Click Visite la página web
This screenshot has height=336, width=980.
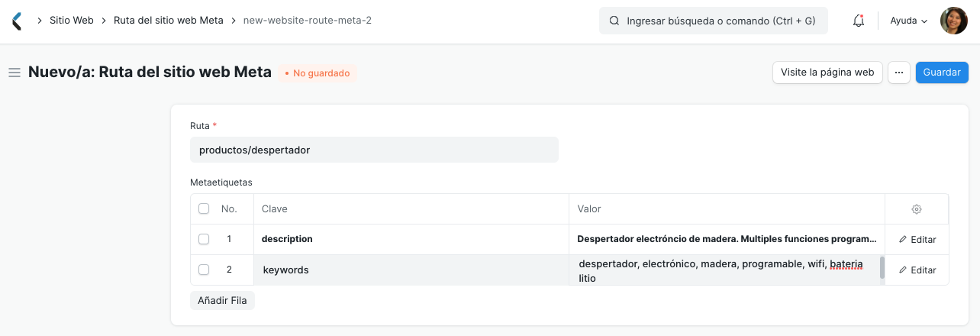827,73
